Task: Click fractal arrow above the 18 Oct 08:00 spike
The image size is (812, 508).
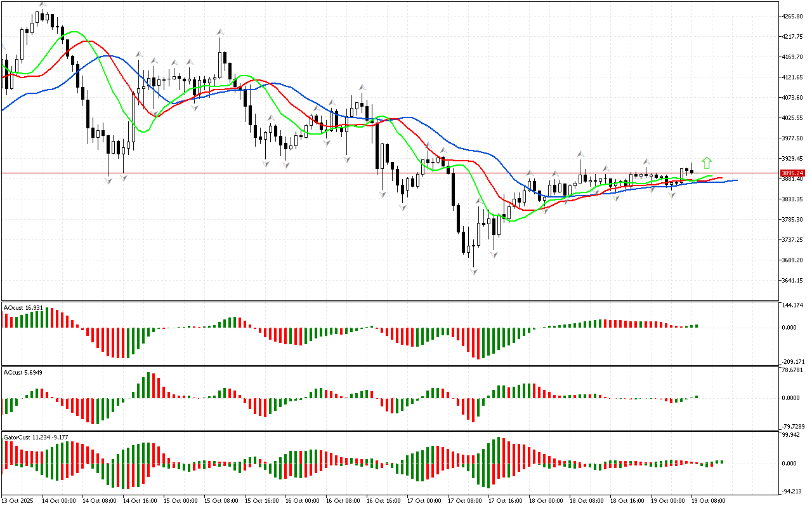Action: click(580, 154)
